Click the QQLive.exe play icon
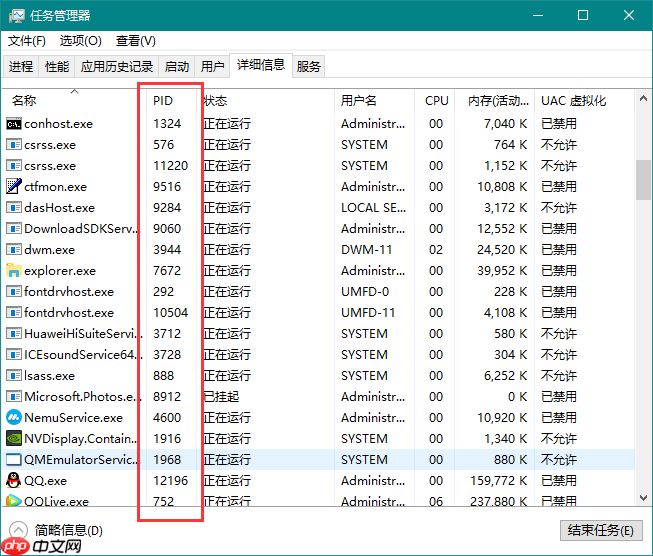This screenshot has width=653, height=556. 13,500
